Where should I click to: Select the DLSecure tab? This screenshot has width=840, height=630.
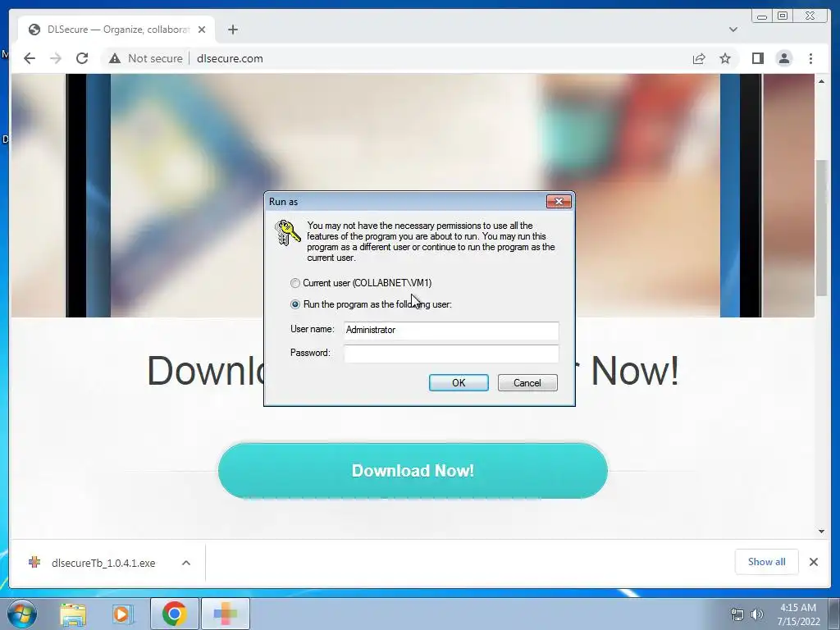coord(116,30)
